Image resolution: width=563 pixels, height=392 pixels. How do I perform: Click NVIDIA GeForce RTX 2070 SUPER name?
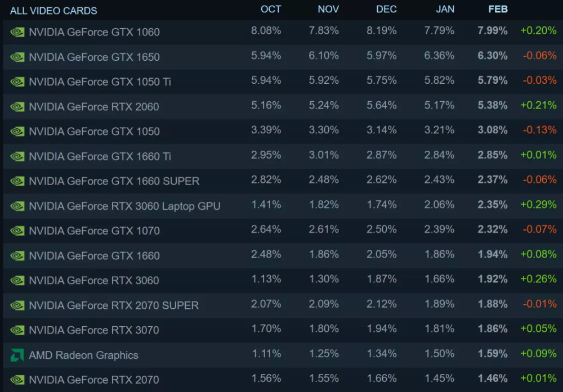pos(114,305)
